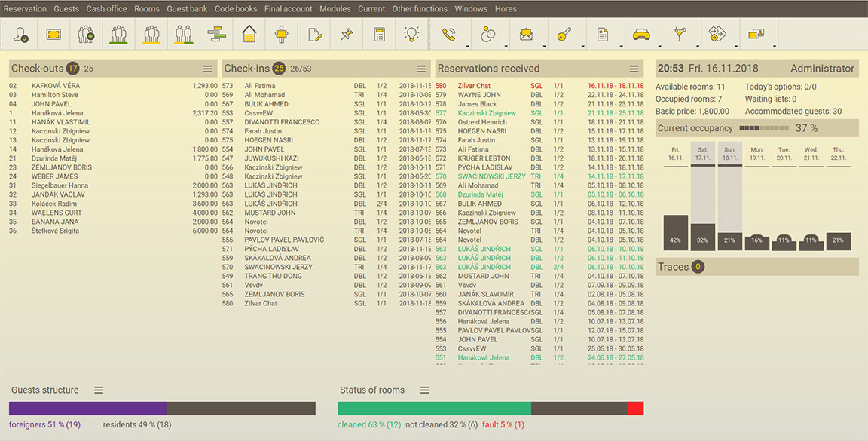
Task: Click the yellow car icon
Action: click(x=640, y=35)
